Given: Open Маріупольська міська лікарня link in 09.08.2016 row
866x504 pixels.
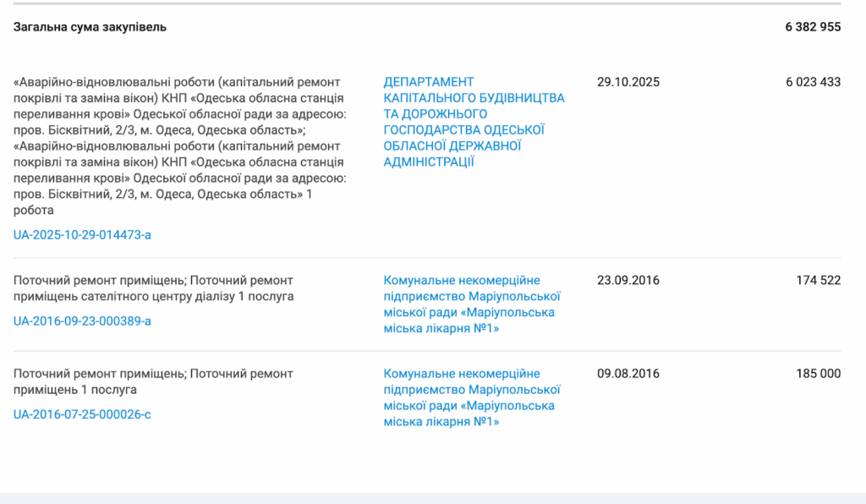Looking at the screenshot, I should tap(473, 397).
